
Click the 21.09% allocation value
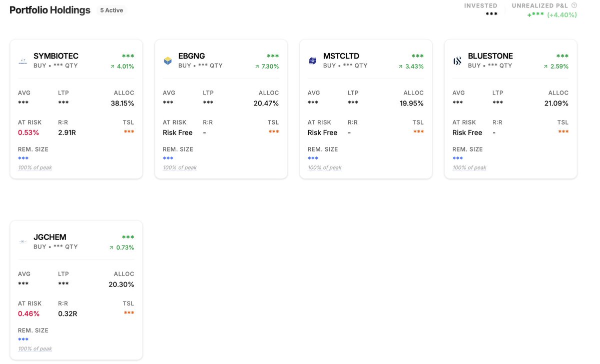(x=556, y=103)
